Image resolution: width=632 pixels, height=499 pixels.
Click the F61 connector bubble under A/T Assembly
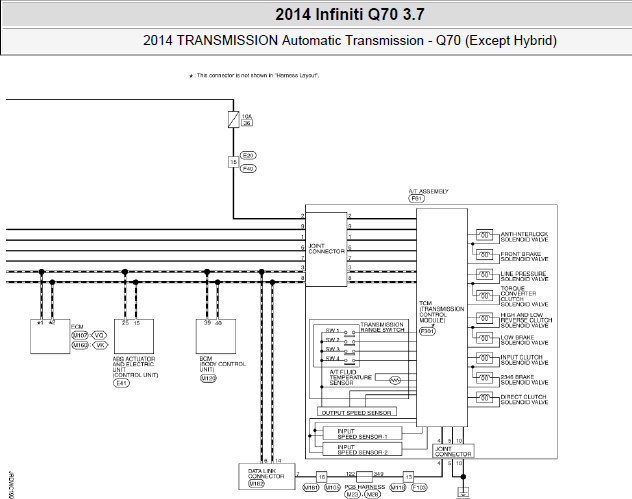(416, 199)
